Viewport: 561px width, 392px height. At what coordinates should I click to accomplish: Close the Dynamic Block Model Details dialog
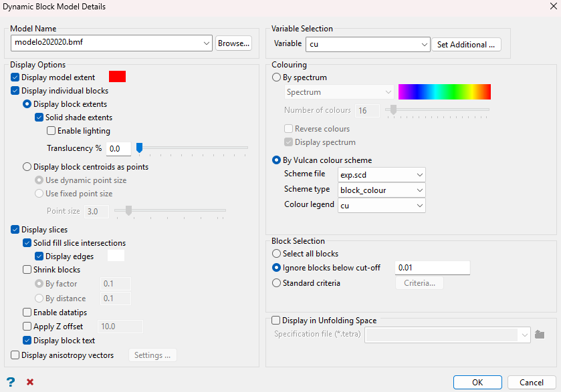click(x=553, y=6)
